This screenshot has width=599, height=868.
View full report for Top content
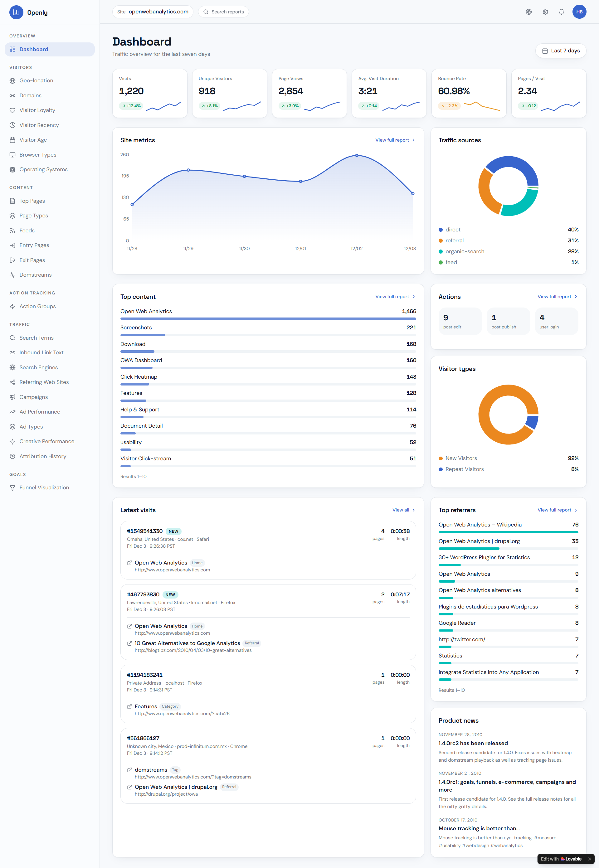click(x=395, y=297)
